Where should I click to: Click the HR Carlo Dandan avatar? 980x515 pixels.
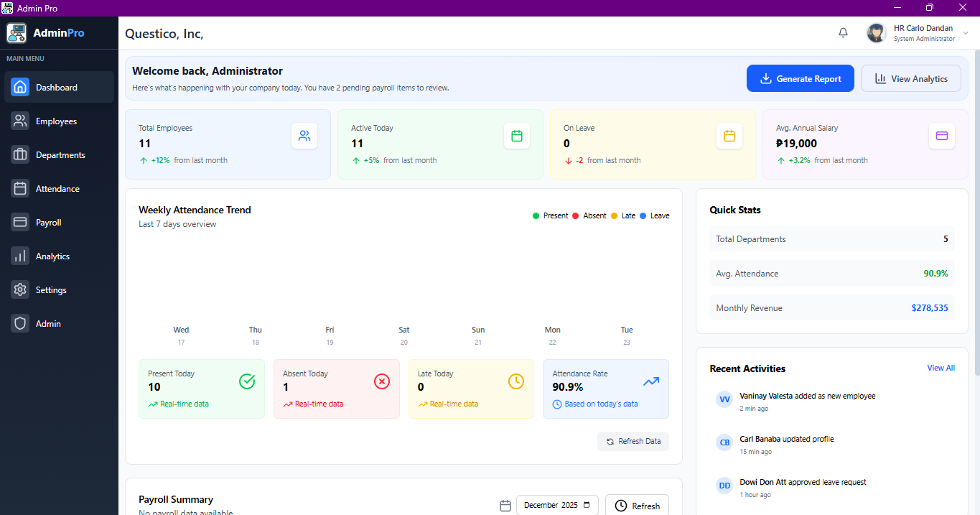pos(877,33)
